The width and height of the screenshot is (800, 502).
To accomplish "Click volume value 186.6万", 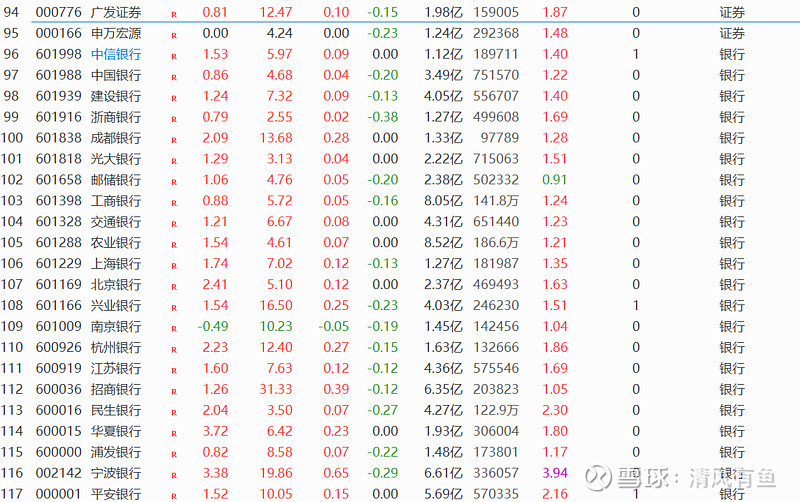I will (496, 242).
